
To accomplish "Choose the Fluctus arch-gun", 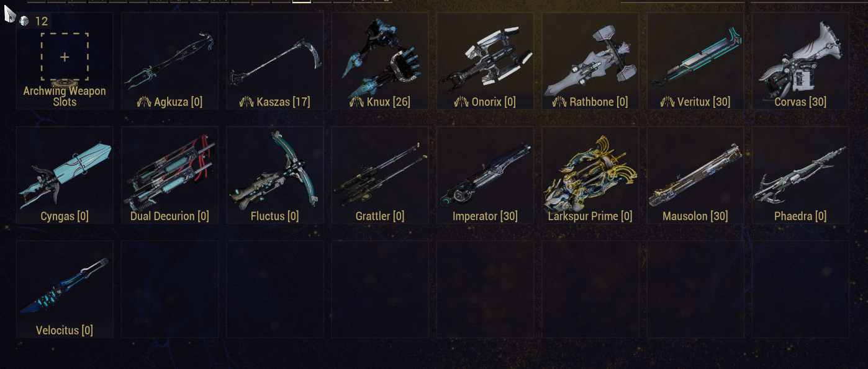I will [x=275, y=175].
